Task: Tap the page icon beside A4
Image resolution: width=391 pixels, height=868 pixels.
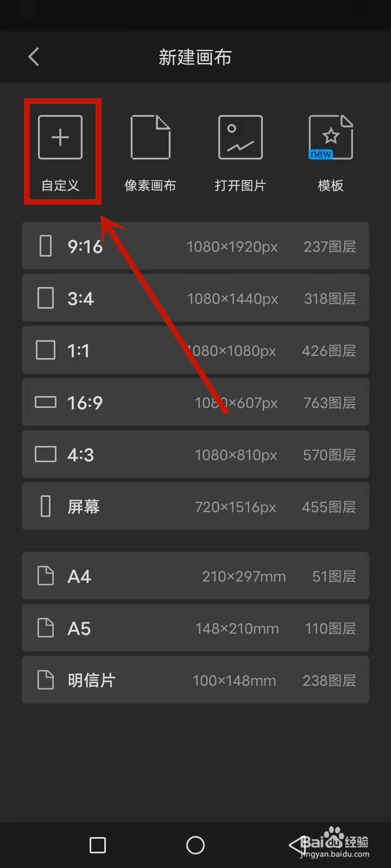Action: (46, 576)
